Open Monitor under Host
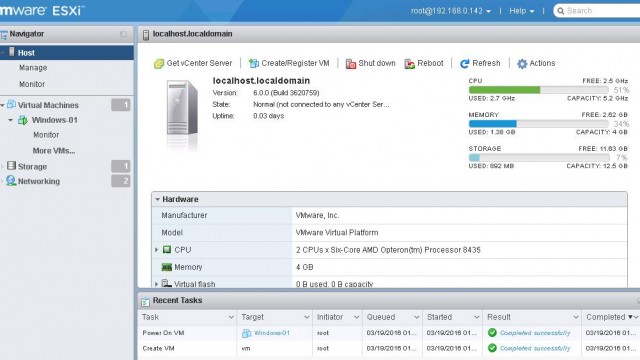This screenshot has height=360, width=640. tap(32, 84)
